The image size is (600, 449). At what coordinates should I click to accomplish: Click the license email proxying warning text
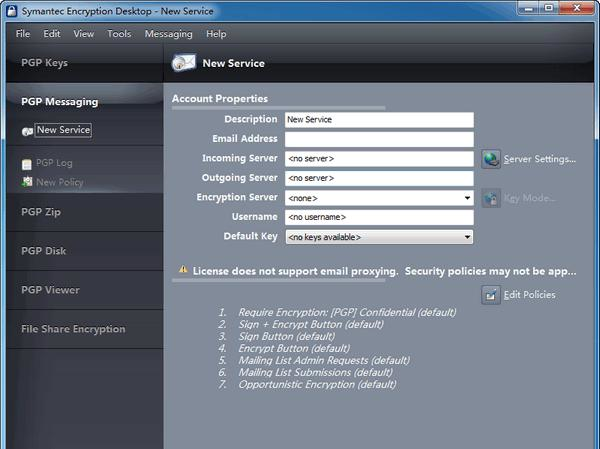pyautogui.click(x=384, y=271)
